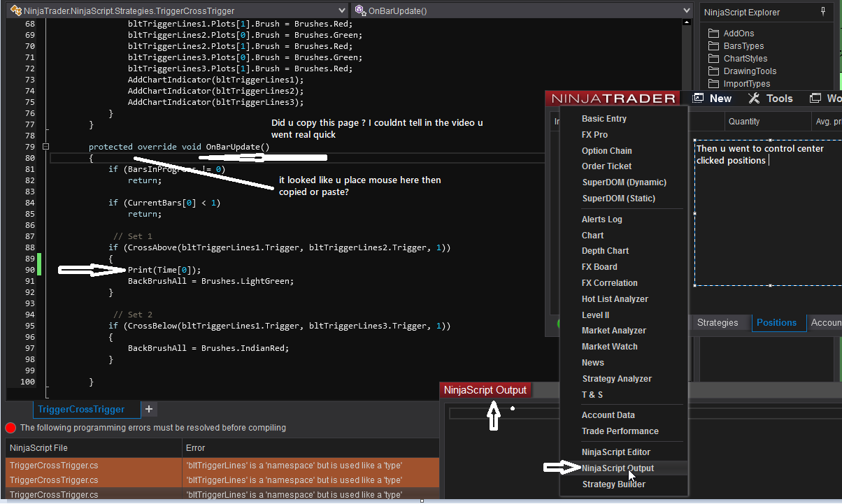This screenshot has height=504, width=842.
Task: Place cursor on Print(Time[0]); code line
Action: [164, 270]
